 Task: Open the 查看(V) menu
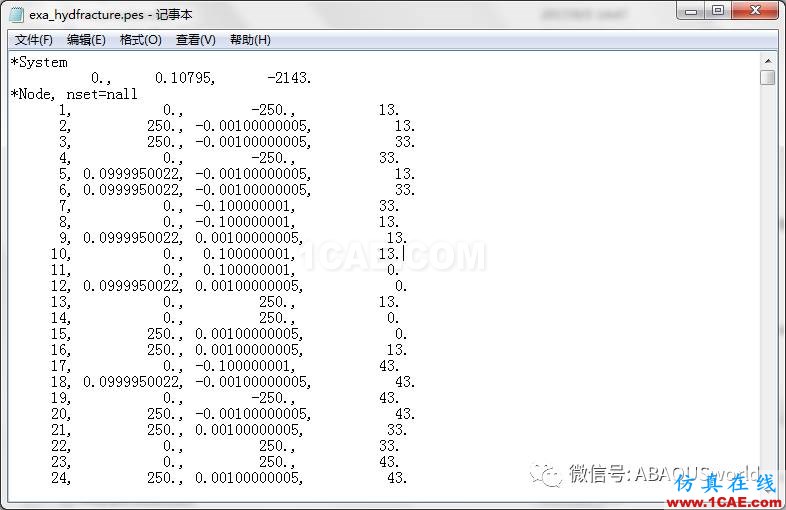pyautogui.click(x=195, y=40)
